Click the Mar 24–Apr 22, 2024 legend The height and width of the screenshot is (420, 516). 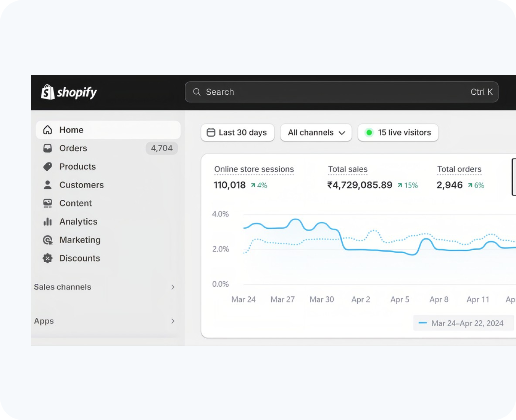[463, 323]
